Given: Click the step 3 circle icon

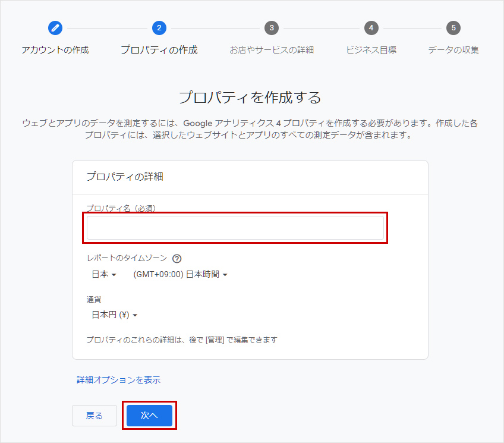Looking at the screenshot, I should click(x=272, y=28).
